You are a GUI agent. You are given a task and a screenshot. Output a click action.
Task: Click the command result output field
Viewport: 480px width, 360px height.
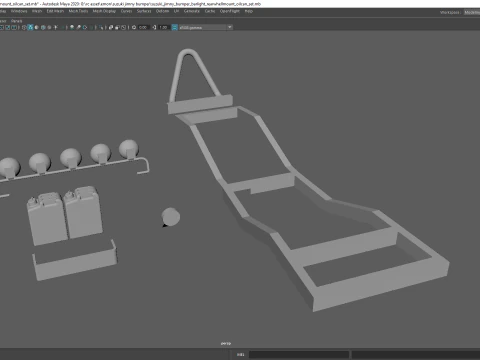(416, 354)
